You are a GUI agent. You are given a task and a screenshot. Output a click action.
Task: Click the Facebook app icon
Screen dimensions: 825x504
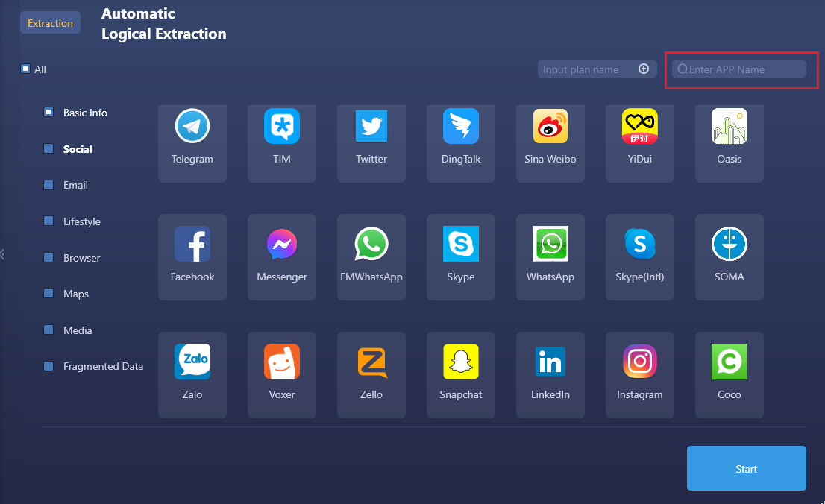[192, 245]
